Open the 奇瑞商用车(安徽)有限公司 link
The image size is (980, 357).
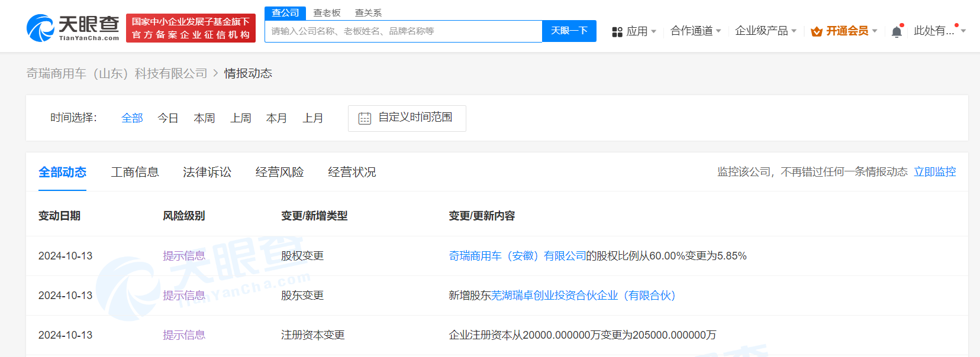click(517, 256)
